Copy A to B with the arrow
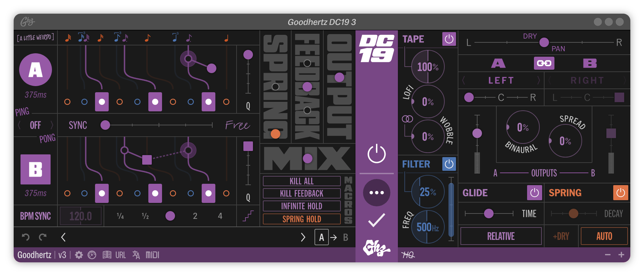The width and height of the screenshot is (644, 276). [334, 237]
